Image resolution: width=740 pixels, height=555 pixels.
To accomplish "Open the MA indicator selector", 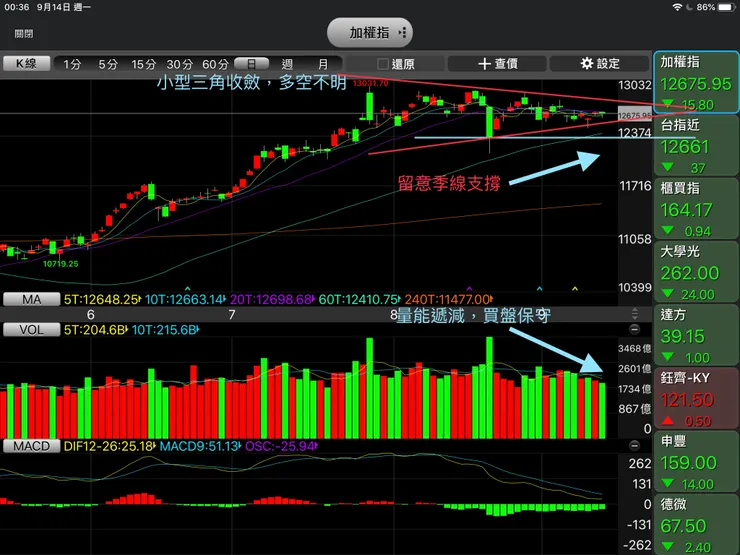I will [32, 299].
